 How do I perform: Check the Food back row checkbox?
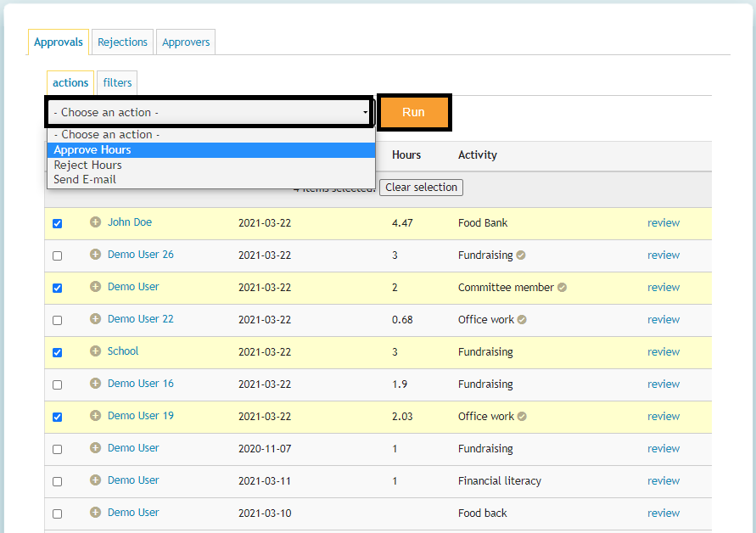(x=58, y=514)
